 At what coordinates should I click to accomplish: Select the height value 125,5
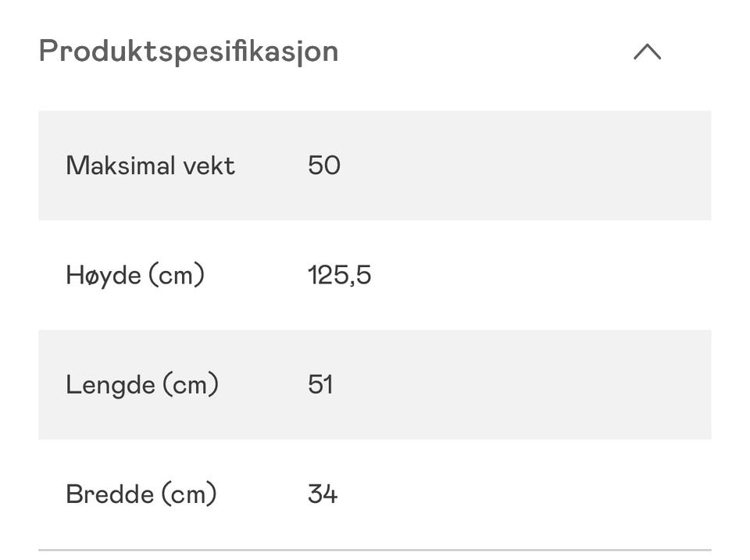tap(339, 276)
